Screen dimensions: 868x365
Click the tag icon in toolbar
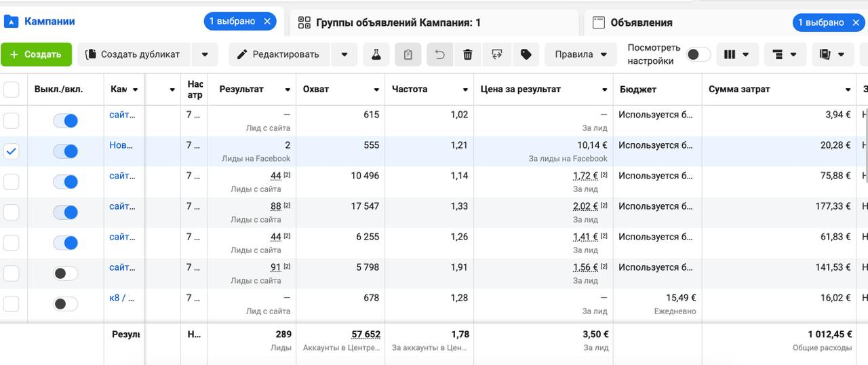click(x=526, y=54)
